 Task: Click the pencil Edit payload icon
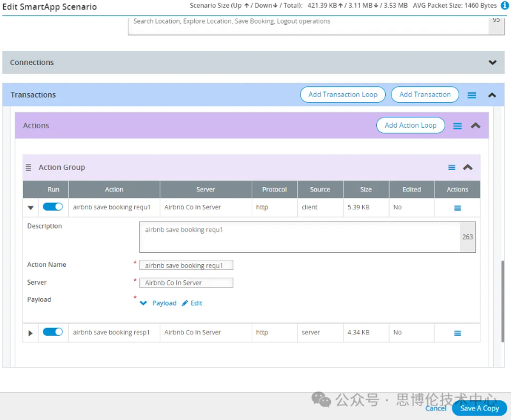pos(185,303)
